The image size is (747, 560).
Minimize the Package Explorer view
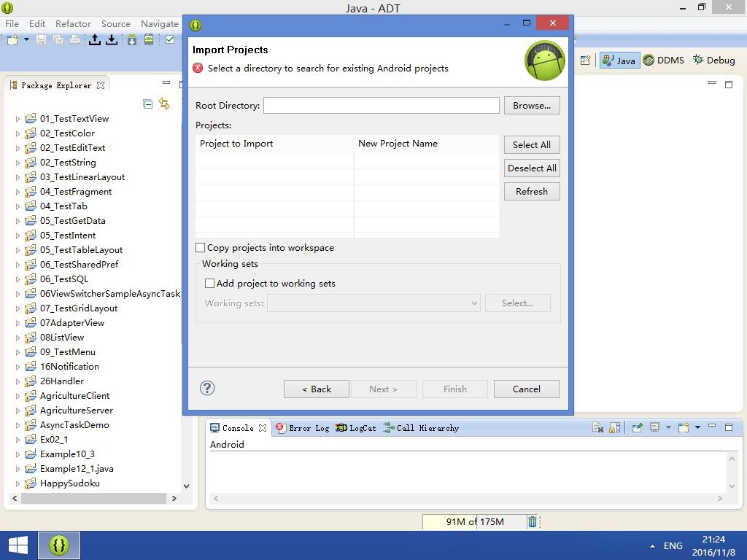166,83
